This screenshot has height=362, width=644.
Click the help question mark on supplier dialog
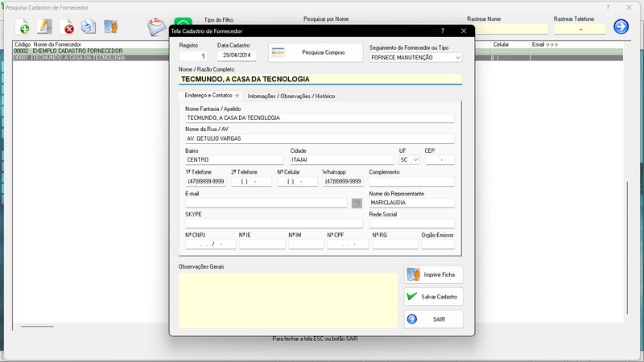pyautogui.click(x=442, y=31)
